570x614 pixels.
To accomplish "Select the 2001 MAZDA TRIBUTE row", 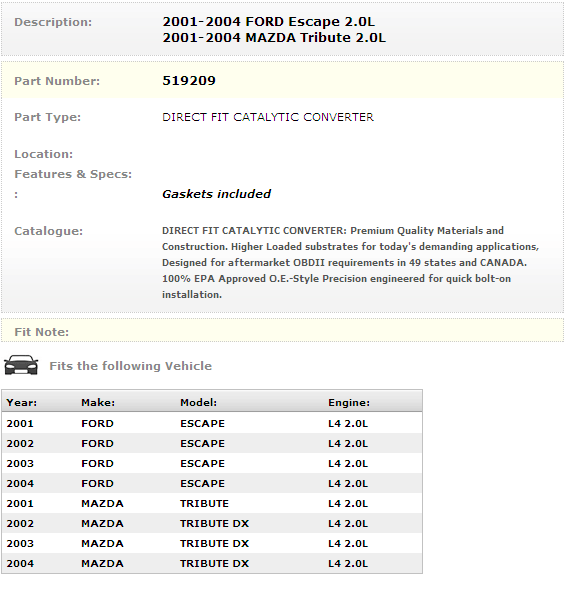I will click(212, 503).
